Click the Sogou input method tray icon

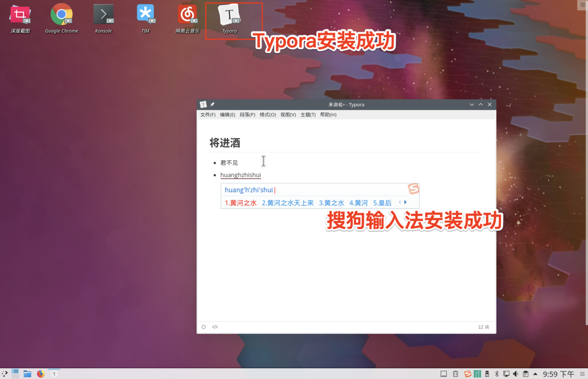click(468, 374)
